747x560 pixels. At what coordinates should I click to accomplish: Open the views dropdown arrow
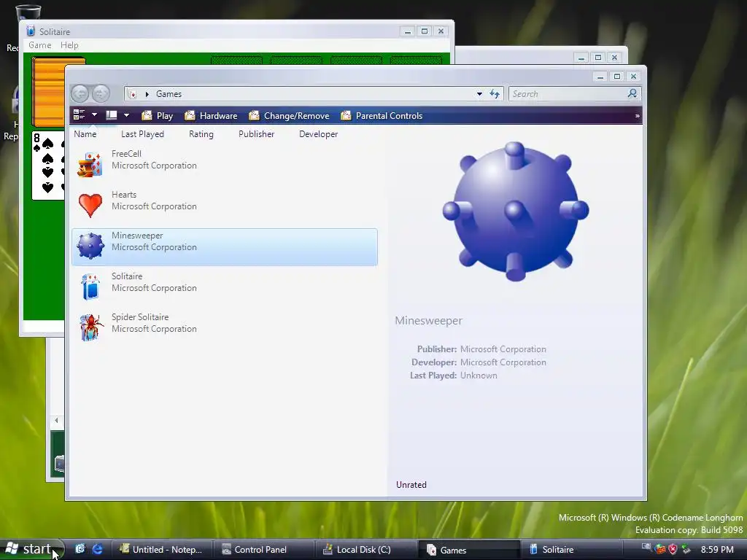click(94, 115)
